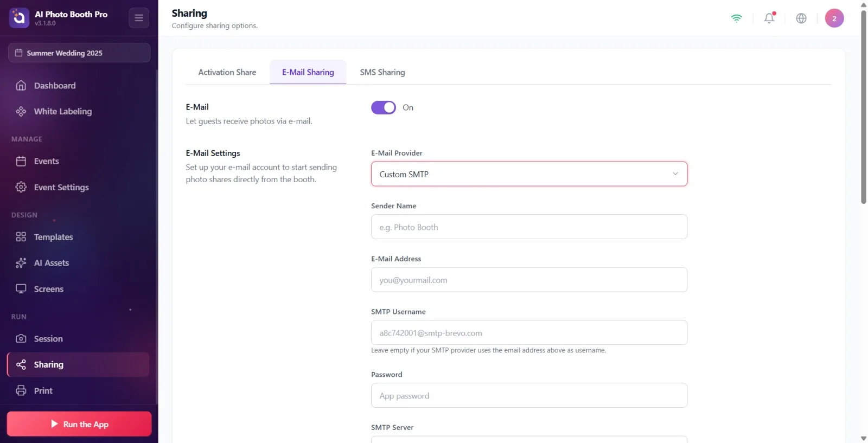Switch to SMS Sharing tab
The image size is (868, 443).
point(382,72)
